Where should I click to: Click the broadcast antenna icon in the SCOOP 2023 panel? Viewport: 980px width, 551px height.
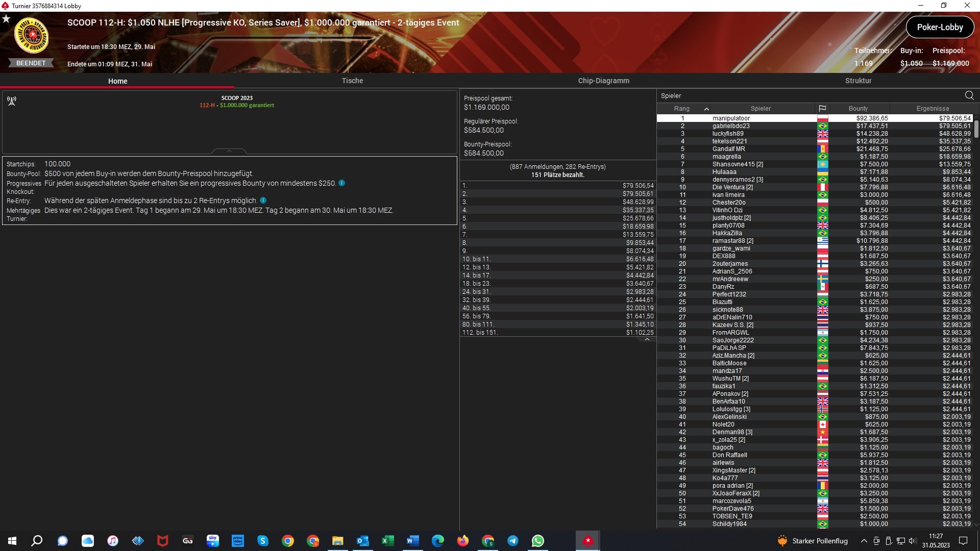[12, 101]
